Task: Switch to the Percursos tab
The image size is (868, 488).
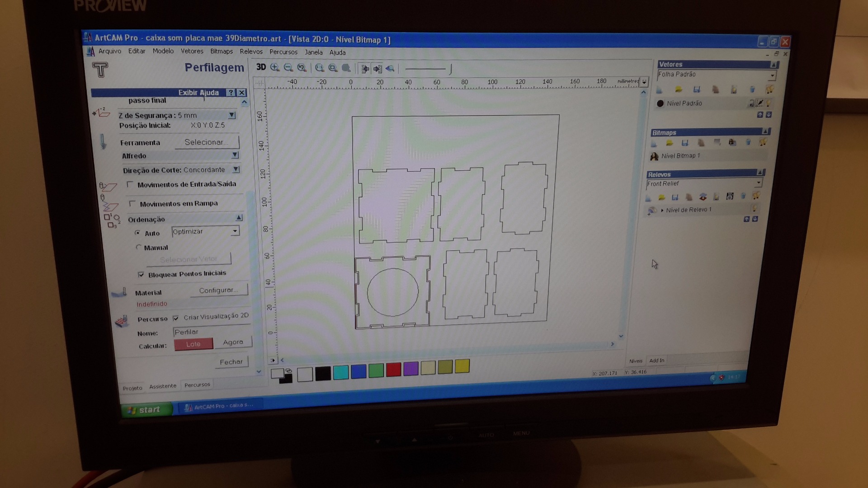Action: coord(197,385)
